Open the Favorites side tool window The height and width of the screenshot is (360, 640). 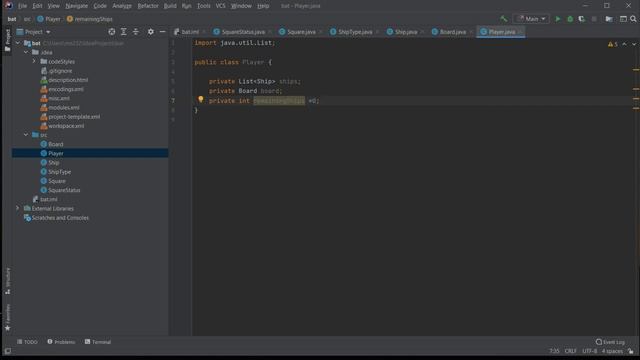coord(7,317)
